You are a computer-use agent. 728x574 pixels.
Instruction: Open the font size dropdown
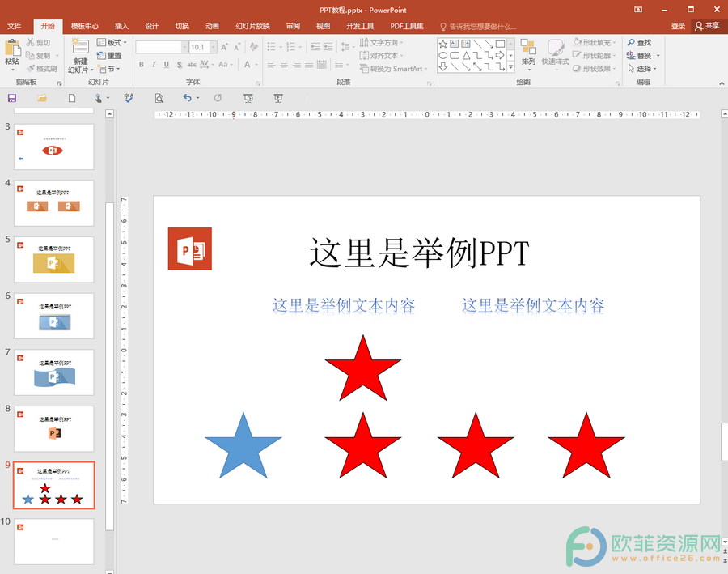point(214,47)
